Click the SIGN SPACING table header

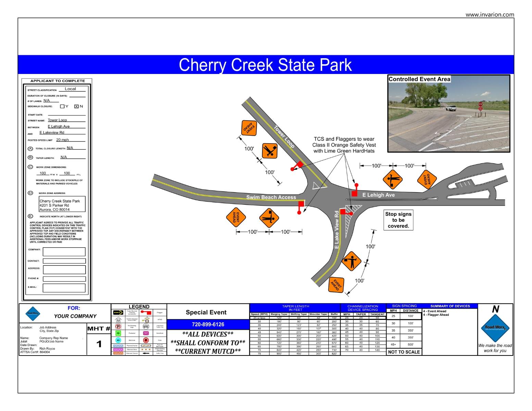coord(404,306)
